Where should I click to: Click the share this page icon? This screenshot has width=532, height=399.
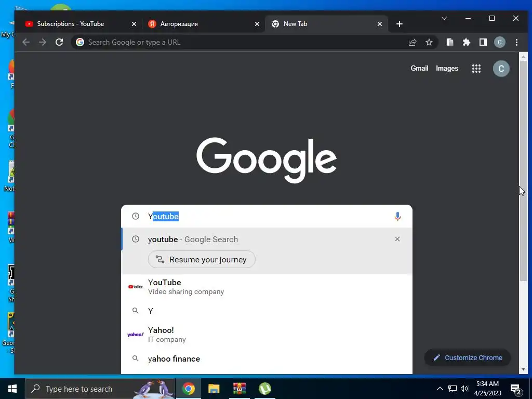click(x=412, y=42)
